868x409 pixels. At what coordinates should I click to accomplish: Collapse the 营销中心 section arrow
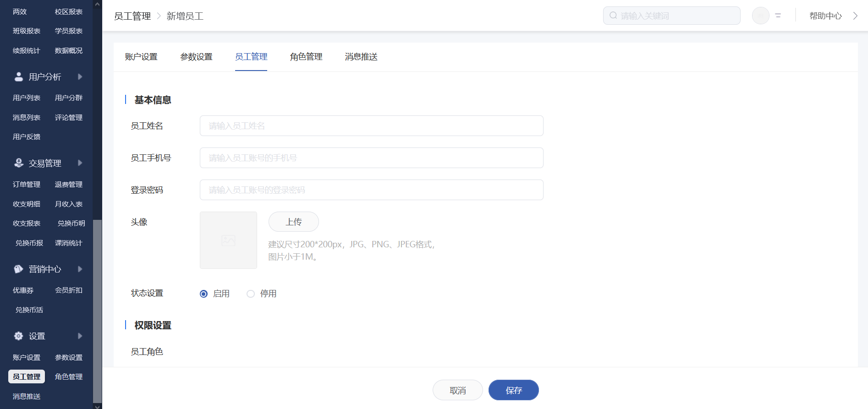point(80,269)
